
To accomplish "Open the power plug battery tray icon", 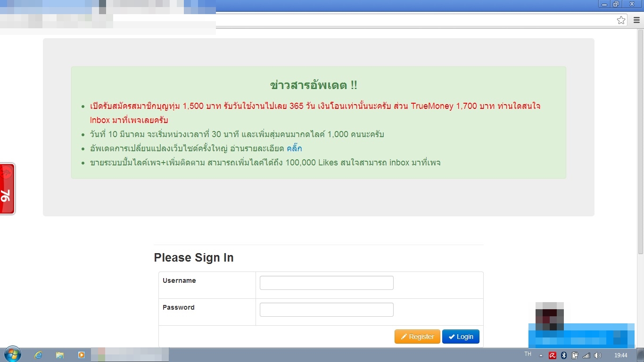I will coord(575,355).
